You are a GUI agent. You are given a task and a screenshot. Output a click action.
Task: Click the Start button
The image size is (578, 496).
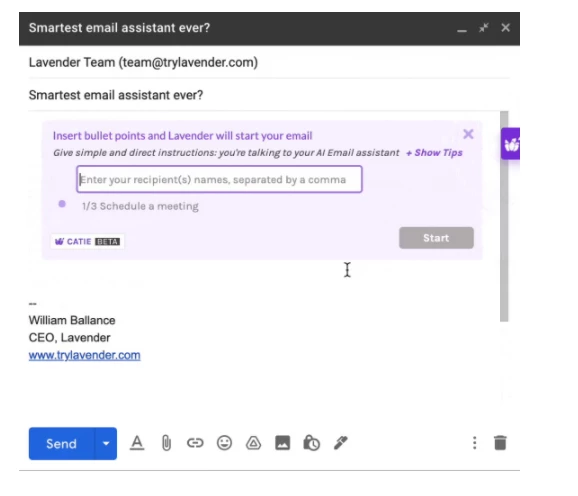[x=436, y=238]
